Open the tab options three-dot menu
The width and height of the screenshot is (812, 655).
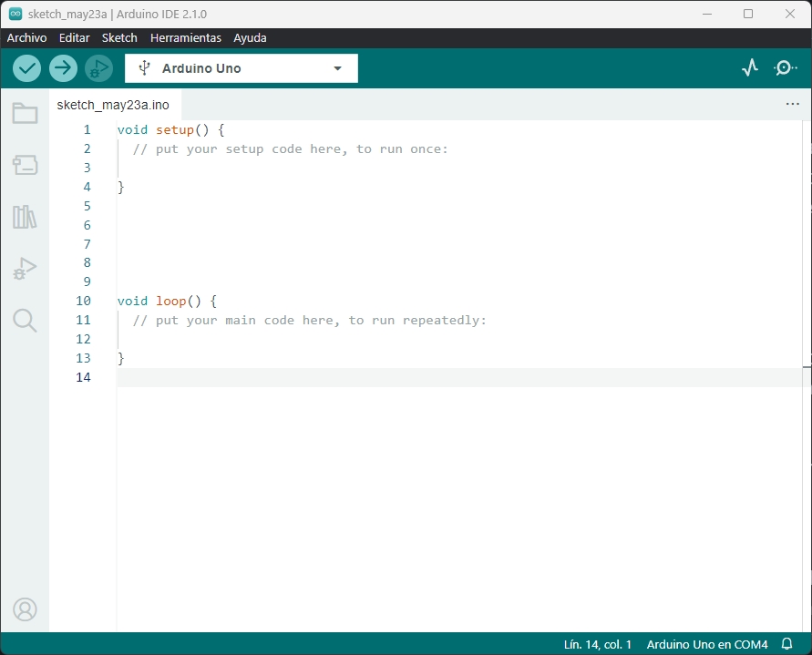(792, 105)
